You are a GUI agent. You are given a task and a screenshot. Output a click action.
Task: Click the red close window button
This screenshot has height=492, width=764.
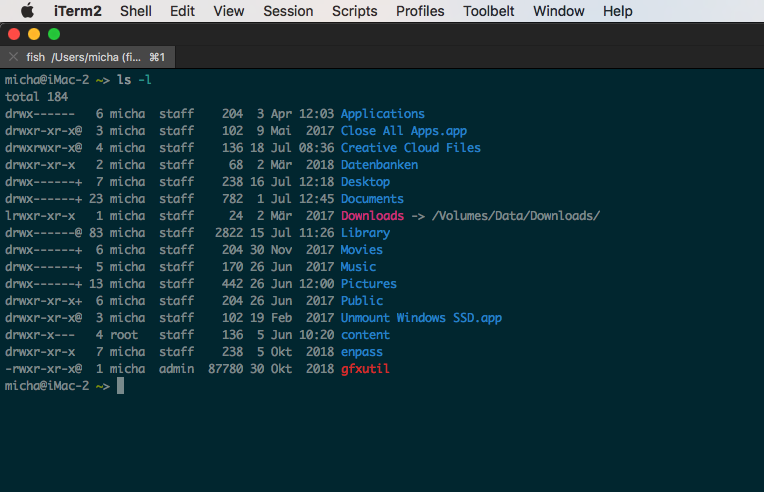14,34
